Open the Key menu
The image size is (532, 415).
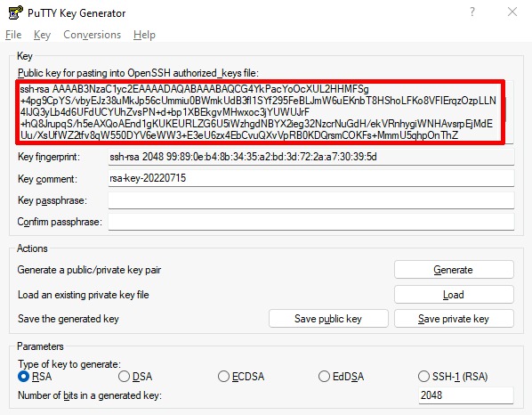[x=42, y=35]
